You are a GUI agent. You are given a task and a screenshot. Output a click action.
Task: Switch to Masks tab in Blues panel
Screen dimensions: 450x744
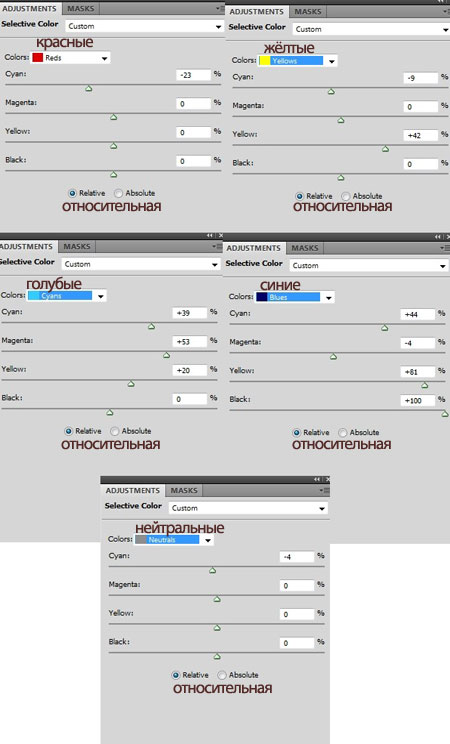point(305,248)
